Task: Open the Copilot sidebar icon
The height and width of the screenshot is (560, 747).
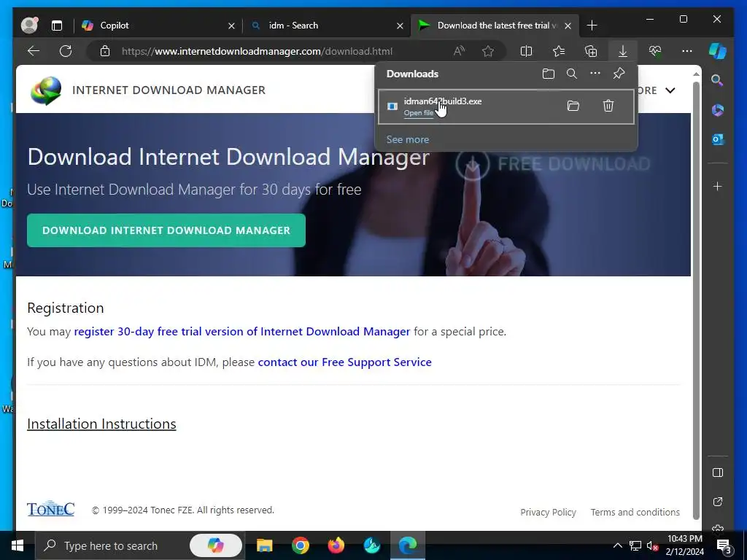Action: 718,51
